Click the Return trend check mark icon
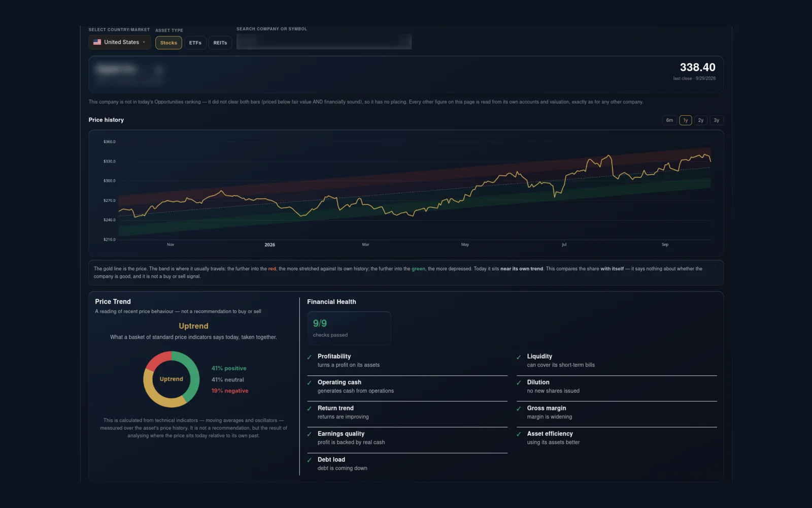The image size is (812, 508). tap(309, 409)
